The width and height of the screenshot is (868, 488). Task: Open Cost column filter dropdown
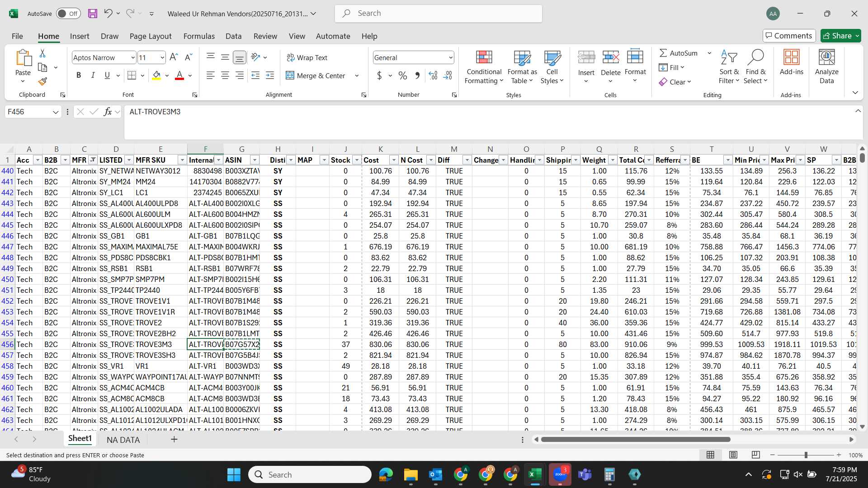click(394, 160)
